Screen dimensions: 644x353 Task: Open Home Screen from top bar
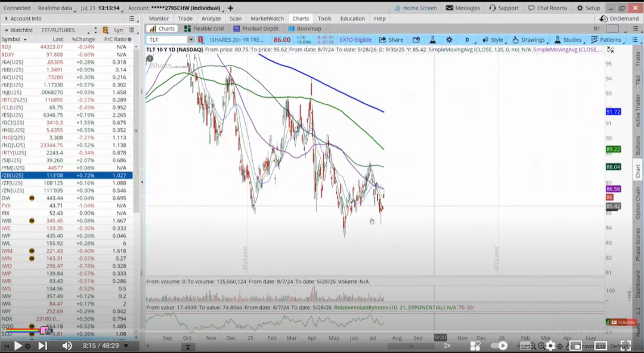(415, 8)
